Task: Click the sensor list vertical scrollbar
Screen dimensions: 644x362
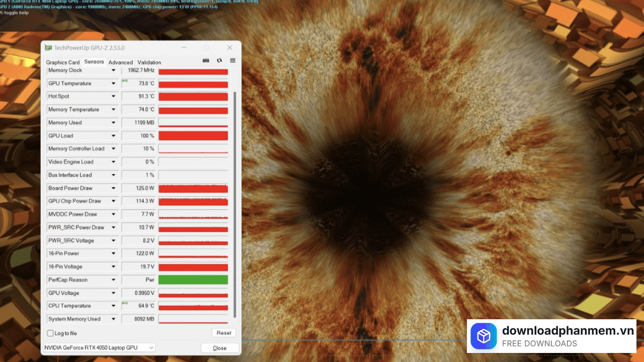Action: point(235,201)
